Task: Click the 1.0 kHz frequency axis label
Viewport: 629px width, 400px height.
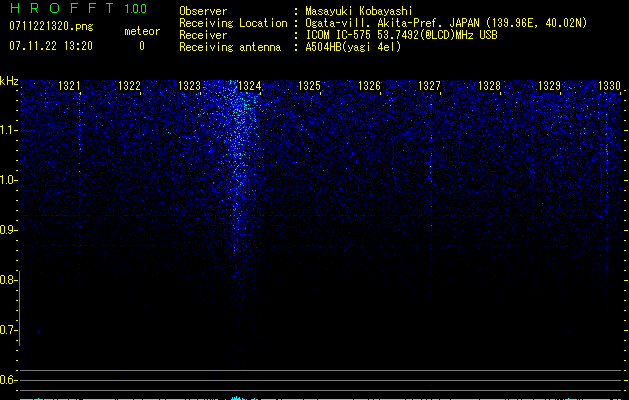Action: [8, 180]
